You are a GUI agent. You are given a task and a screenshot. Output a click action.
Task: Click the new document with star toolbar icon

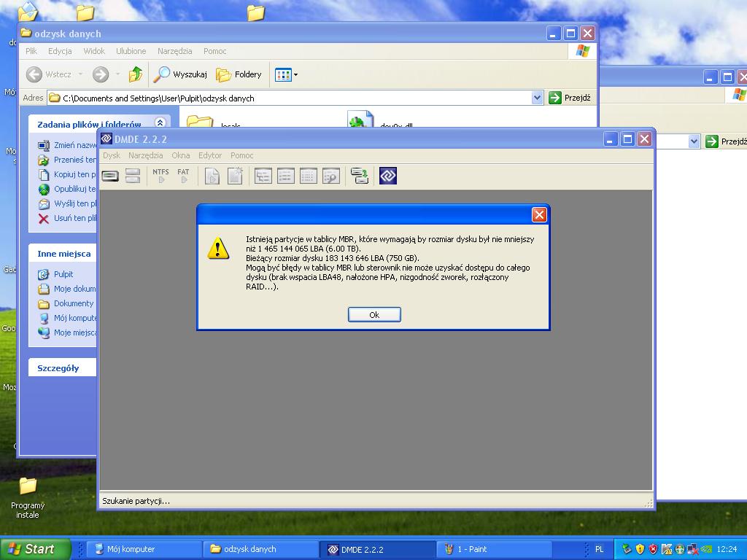pyautogui.click(x=235, y=176)
